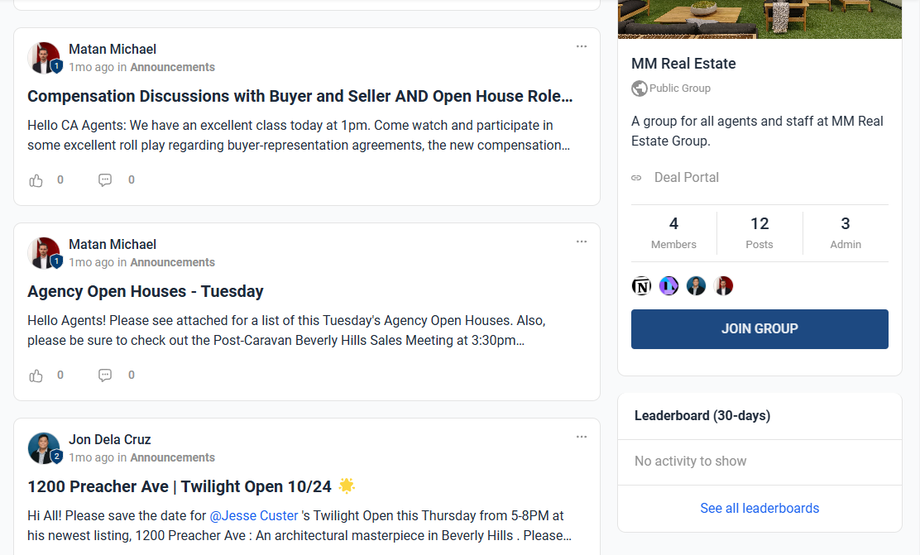
Task: Like the Agency Open Houses post
Action: pos(36,375)
